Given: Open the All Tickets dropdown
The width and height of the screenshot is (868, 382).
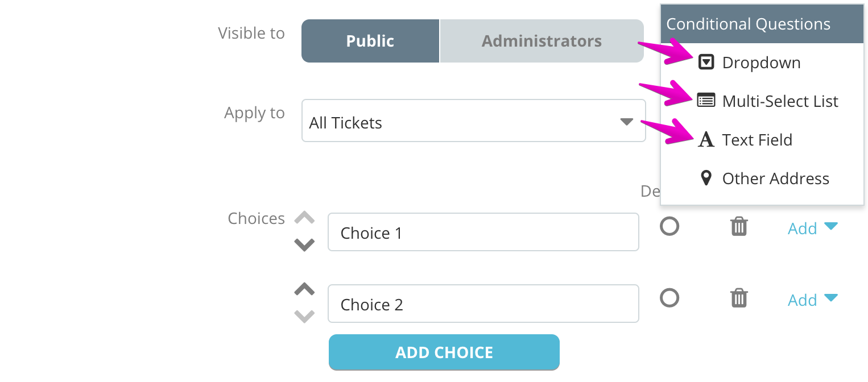Looking at the screenshot, I should click(x=474, y=121).
